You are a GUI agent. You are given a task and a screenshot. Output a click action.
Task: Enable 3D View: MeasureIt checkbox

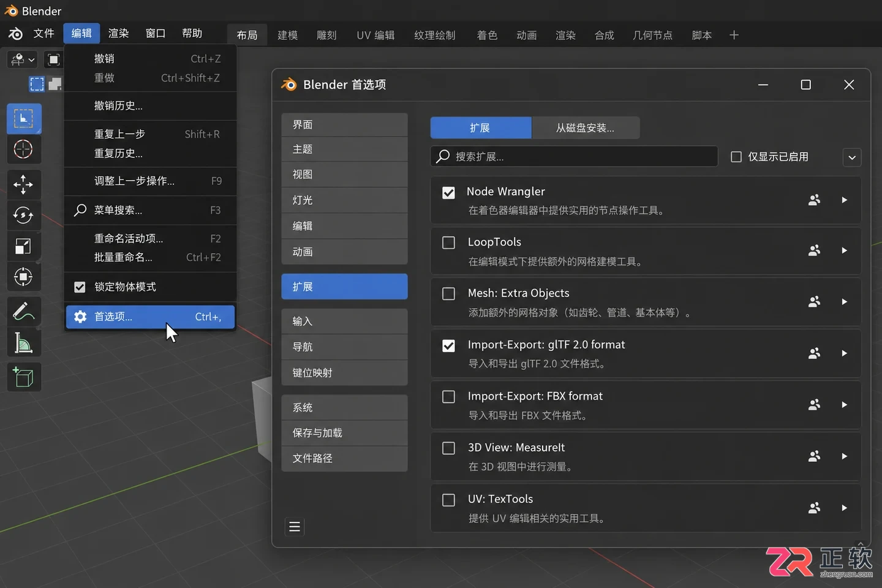tap(448, 448)
